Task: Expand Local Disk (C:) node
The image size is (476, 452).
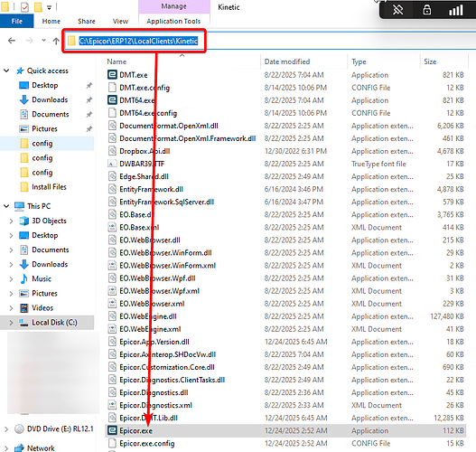Action: pos(11,323)
